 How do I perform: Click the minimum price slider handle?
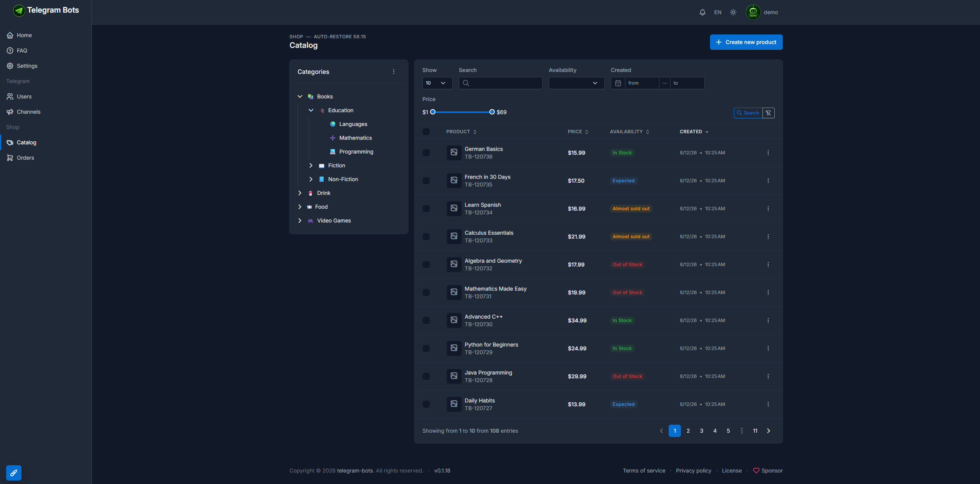coord(433,112)
